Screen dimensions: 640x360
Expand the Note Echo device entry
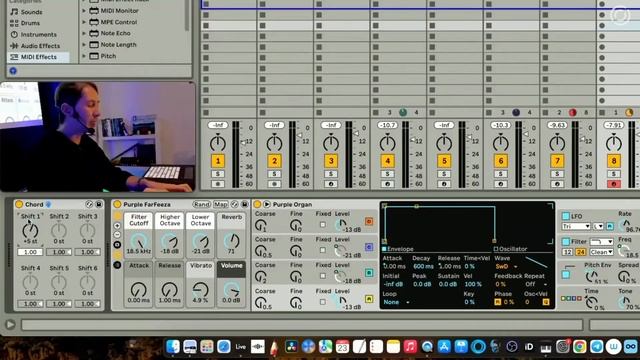[x=84, y=33]
